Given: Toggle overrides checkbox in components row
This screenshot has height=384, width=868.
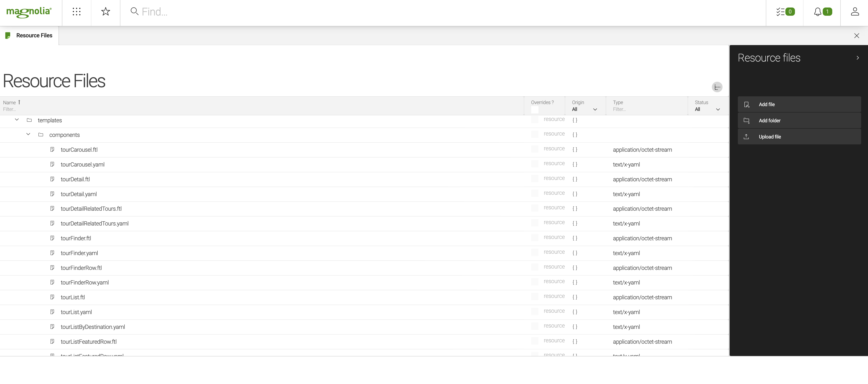Looking at the screenshot, I should 535,134.
